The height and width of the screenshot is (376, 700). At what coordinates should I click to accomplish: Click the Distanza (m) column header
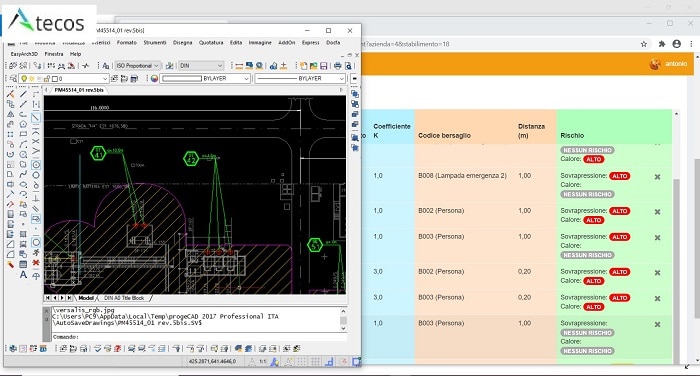pyautogui.click(x=531, y=131)
